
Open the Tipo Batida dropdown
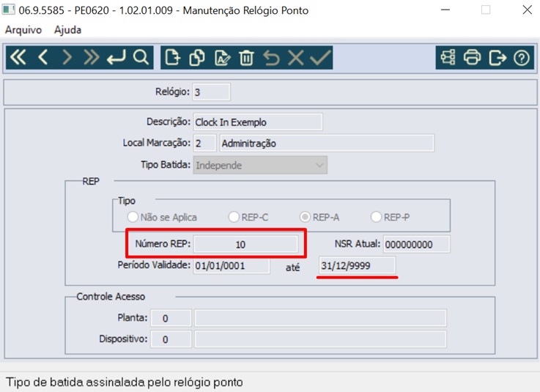pos(260,165)
